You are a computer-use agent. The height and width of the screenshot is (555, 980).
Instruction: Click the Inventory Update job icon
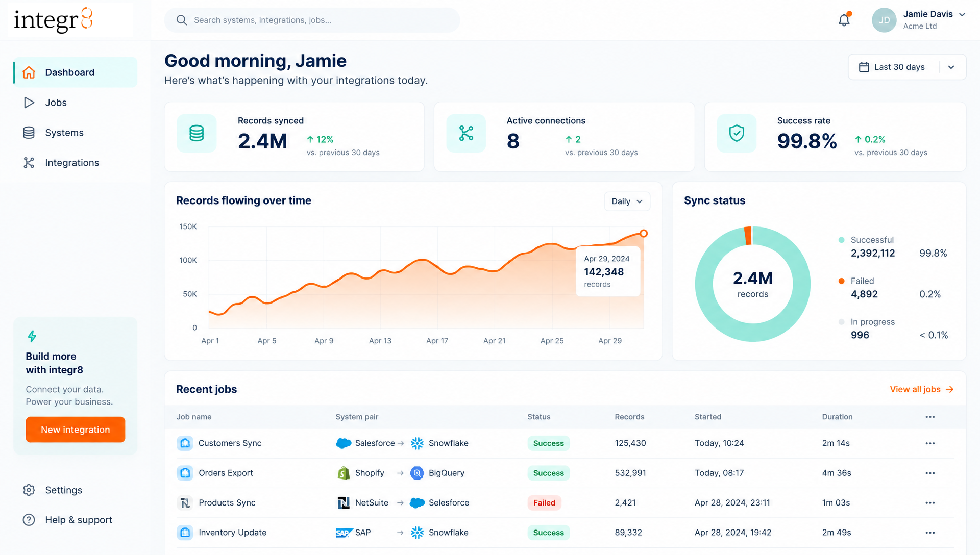point(185,533)
